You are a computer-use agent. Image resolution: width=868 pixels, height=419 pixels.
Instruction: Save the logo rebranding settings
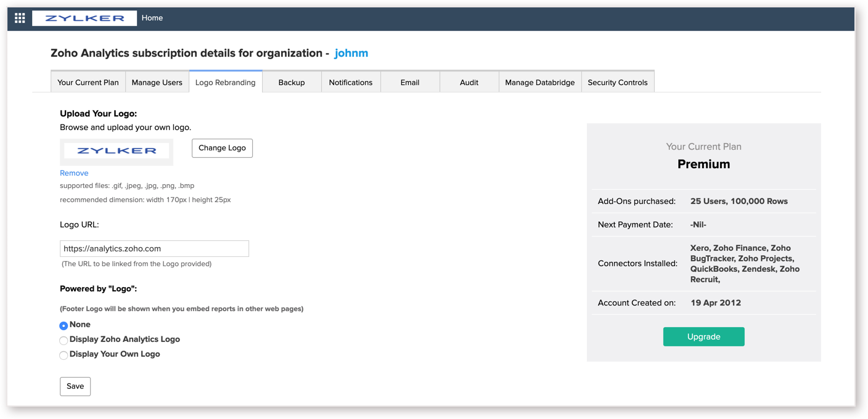(75, 386)
